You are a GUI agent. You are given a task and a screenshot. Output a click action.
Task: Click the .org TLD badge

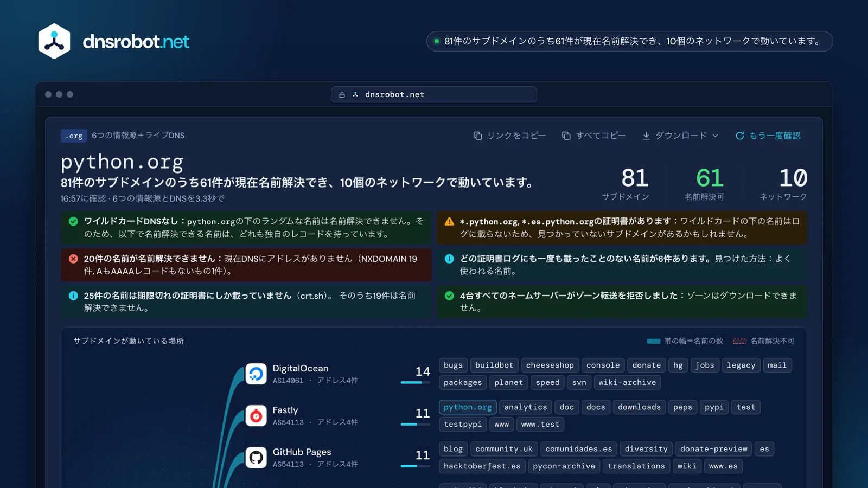74,136
